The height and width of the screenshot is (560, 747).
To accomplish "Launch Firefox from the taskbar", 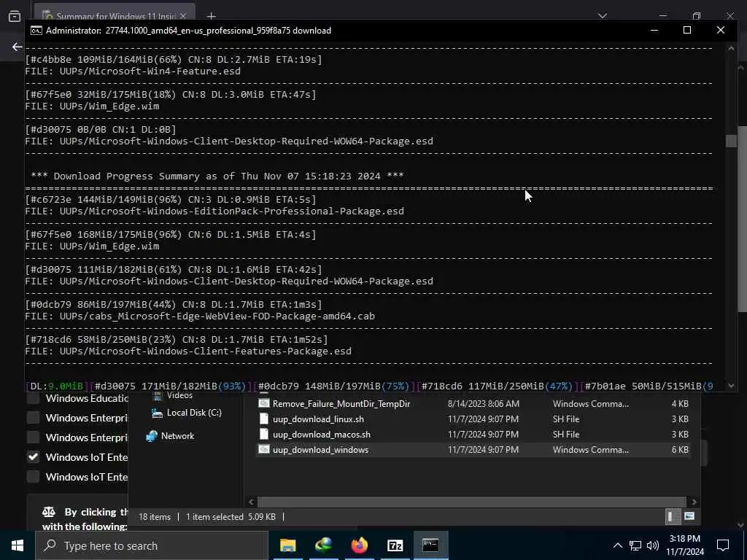I will 359,545.
